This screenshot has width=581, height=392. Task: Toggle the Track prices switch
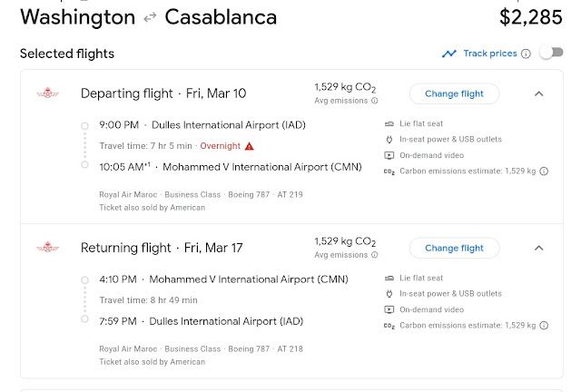coord(550,53)
